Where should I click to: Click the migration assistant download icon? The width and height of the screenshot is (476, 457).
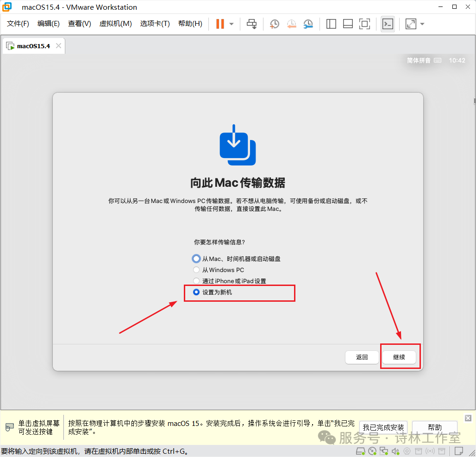(238, 145)
